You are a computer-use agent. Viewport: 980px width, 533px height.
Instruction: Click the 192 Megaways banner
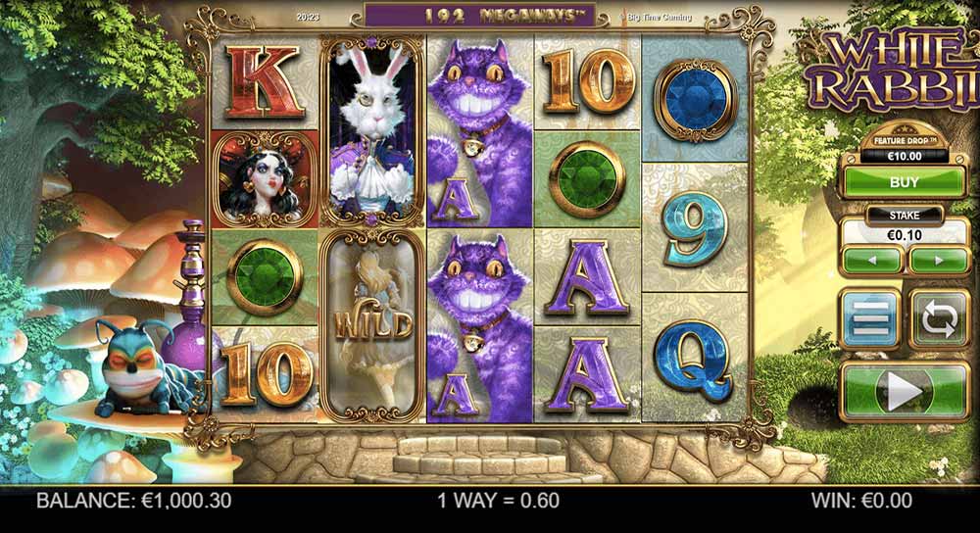[x=480, y=16]
